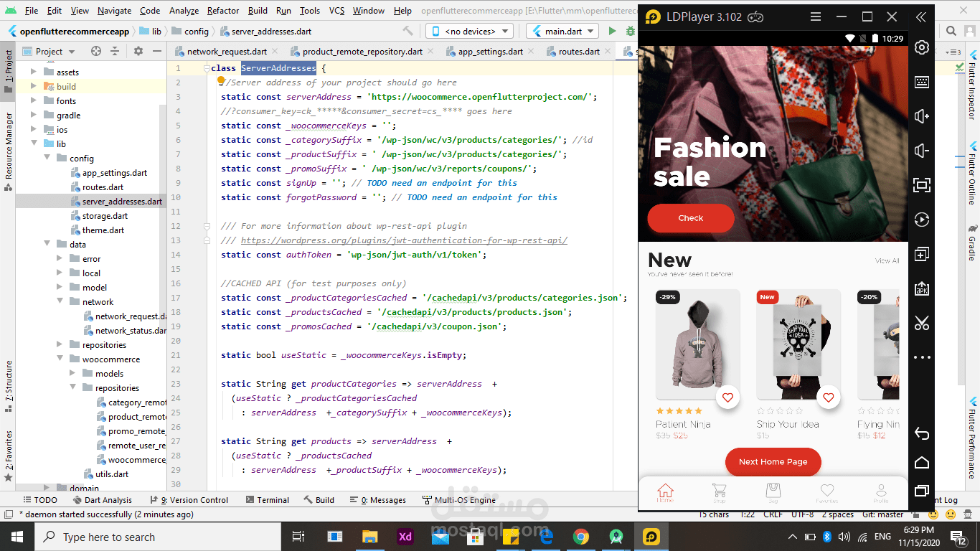Open LDPlayer keyboard mapping icon
Screen dimensions: 980x551
point(922,83)
